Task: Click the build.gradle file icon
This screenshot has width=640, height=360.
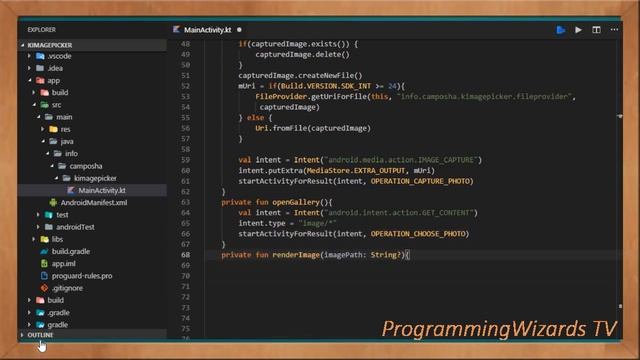Action: tap(44, 251)
